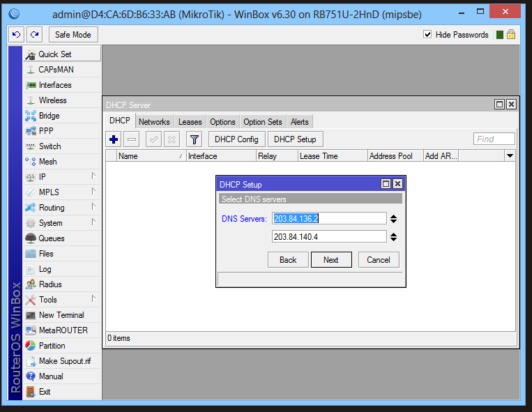Add new DHCP server with plus
The height and width of the screenshot is (412, 532).
coord(114,139)
